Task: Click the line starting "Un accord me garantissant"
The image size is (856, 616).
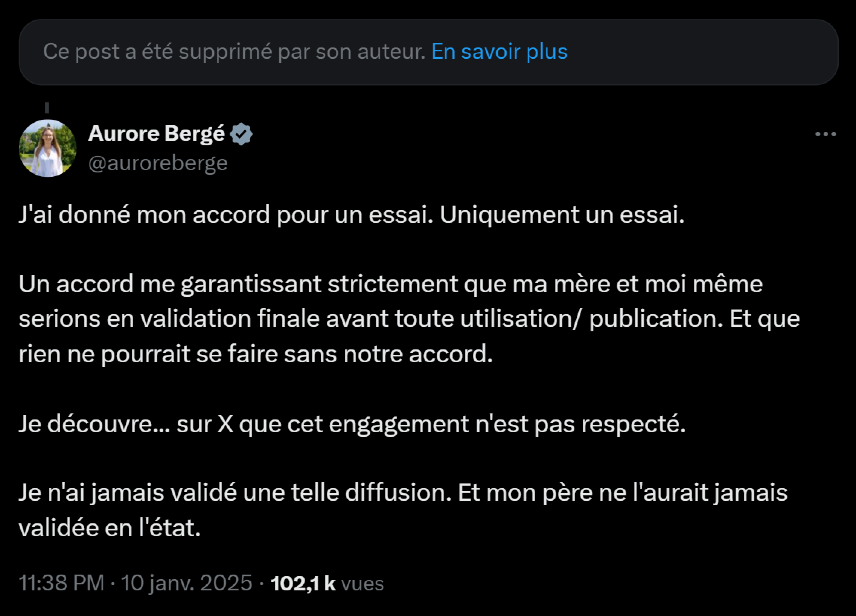Action: pyautogui.click(x=390, y=284)
